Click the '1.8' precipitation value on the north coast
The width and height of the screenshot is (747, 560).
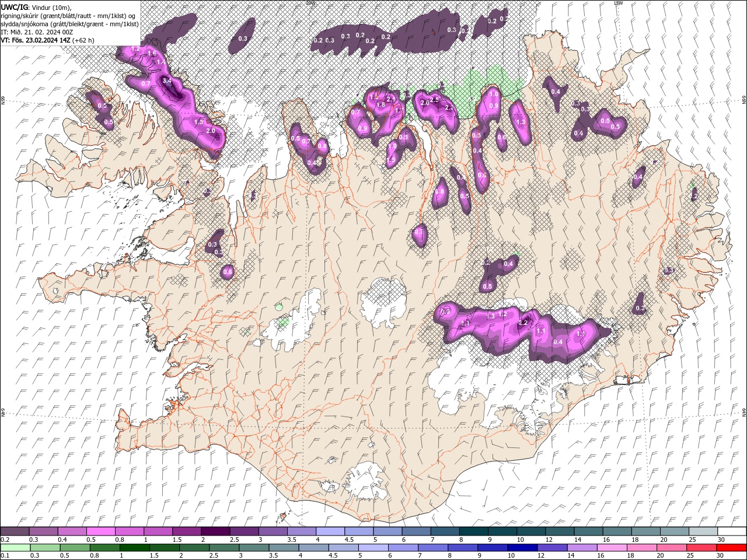point(381,104)
